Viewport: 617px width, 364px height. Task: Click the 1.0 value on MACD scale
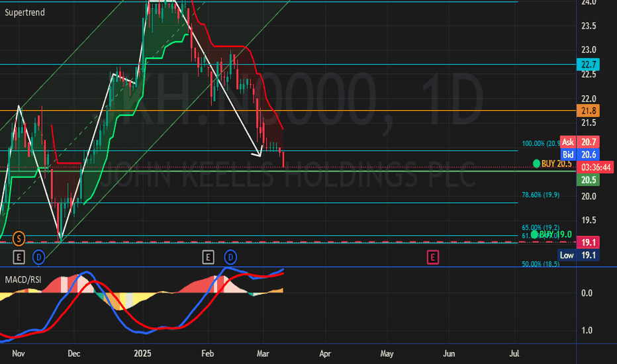point(587,330)
